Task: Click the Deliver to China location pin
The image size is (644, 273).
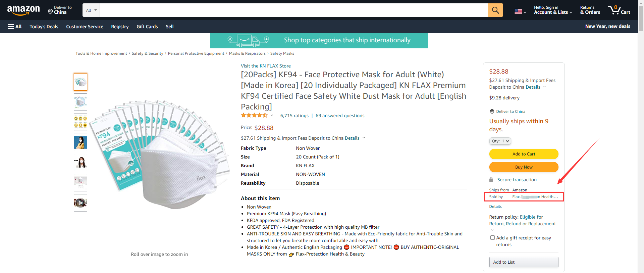Action: tap(50, 12)
